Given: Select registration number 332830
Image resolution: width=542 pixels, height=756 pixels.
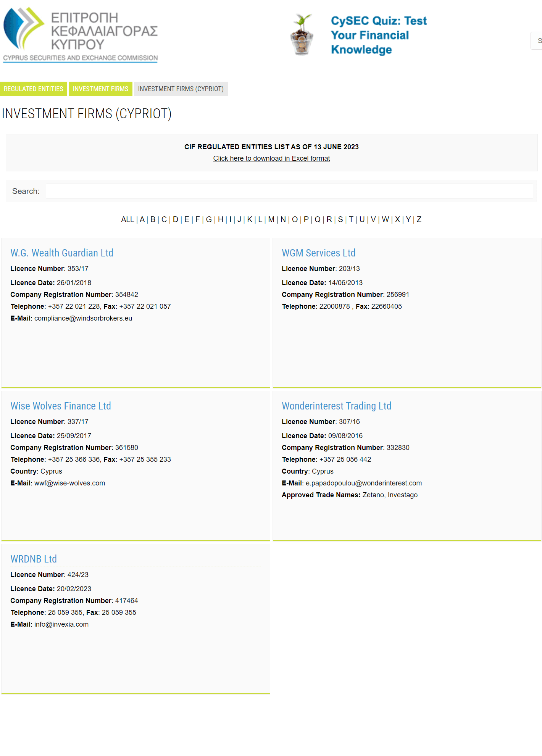Looking at the screenshot, I should point(398,448).
